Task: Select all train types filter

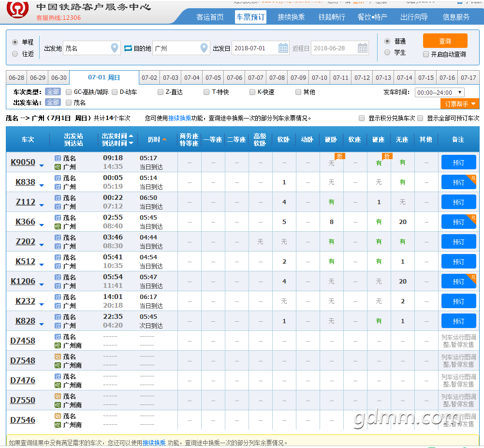Action: [53, 92]
